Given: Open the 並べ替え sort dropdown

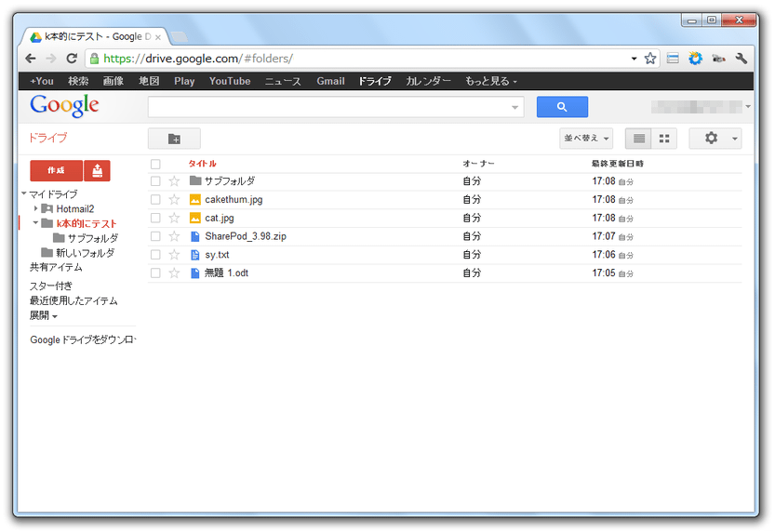Looking at the screenshot, I should [x=586, y=139].
